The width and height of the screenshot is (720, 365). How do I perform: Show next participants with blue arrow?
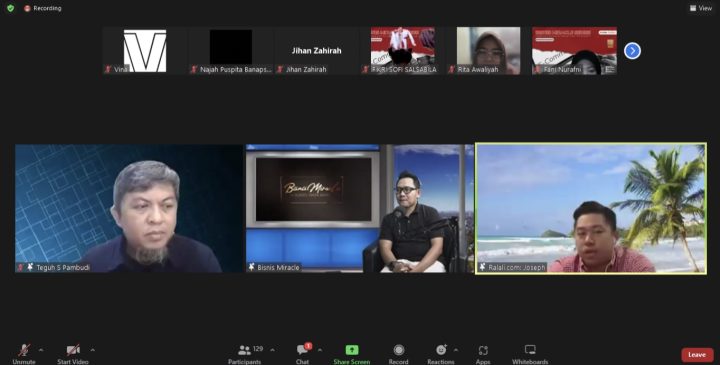pos(632,51)
